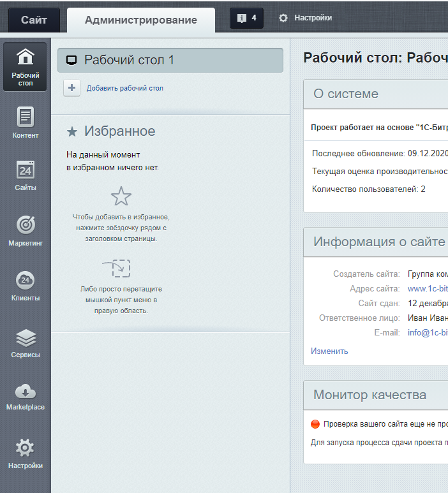Select the Администрирование tab
Screen dimensions: 448x493
(141, 20)
